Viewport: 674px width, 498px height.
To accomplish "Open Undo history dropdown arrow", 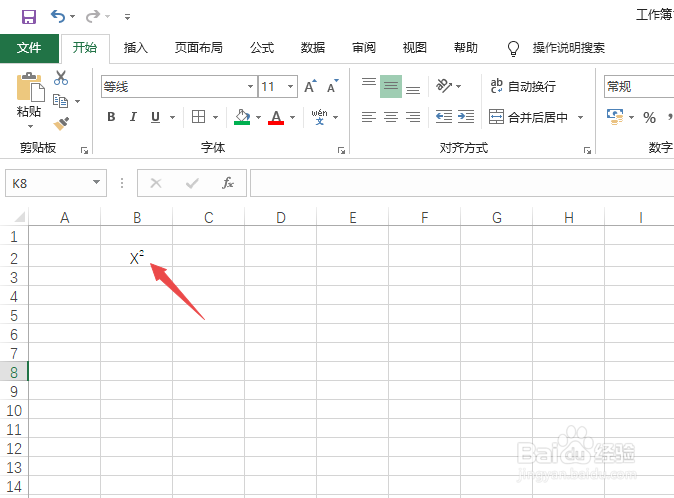I will coord(73,17).
